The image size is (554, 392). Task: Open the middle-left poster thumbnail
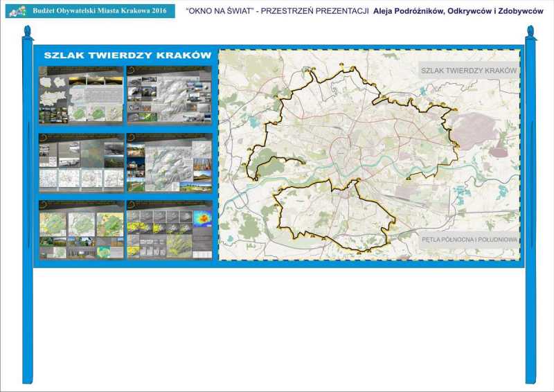81,162
